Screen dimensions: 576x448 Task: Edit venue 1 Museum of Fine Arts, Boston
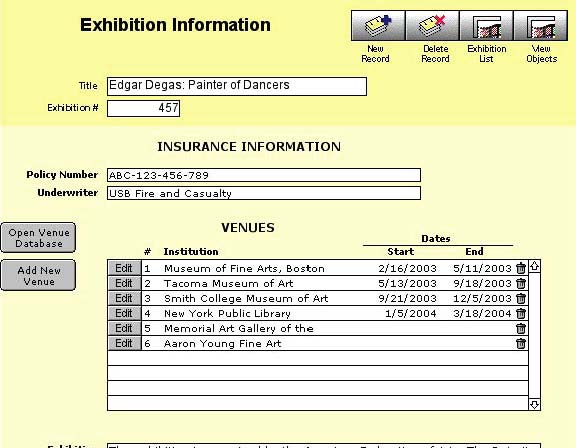pyautogui.click(x=124, y=268)
